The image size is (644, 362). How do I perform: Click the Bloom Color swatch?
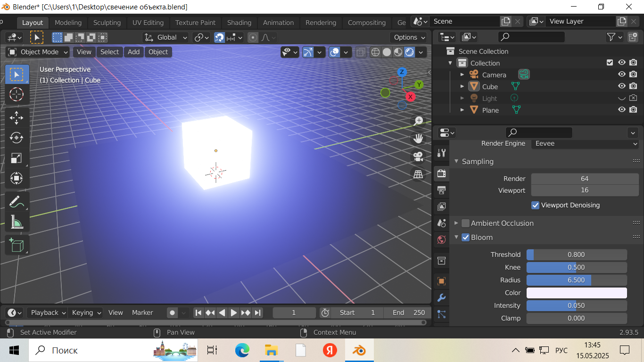tap(576, 293)
